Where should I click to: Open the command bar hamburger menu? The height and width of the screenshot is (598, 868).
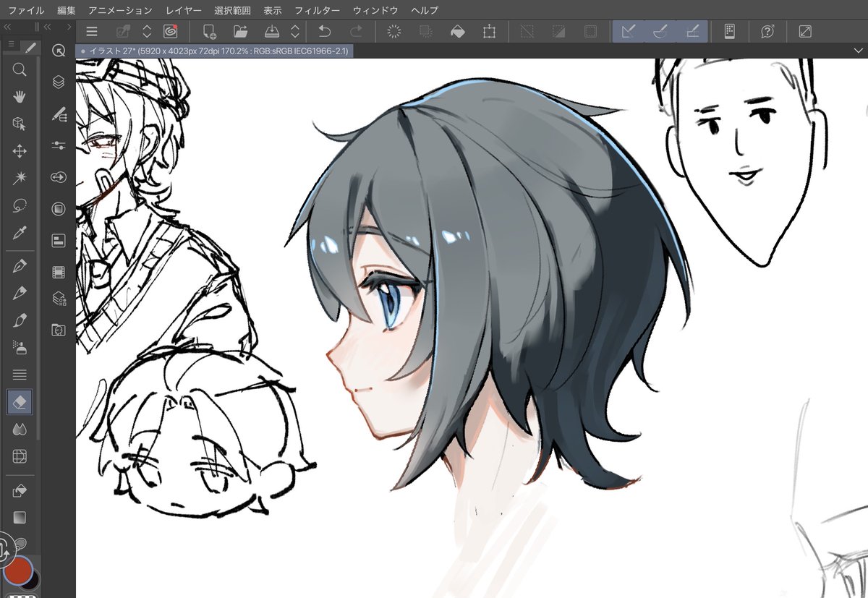point(92,31)
